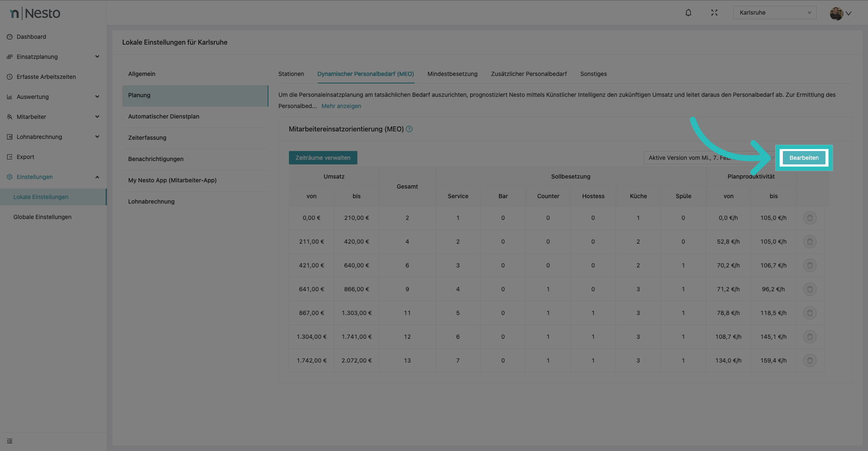Open the Karlsruhe location dropdown
The height and width of the screenshot is (451, 868).
tap(774, 13)
